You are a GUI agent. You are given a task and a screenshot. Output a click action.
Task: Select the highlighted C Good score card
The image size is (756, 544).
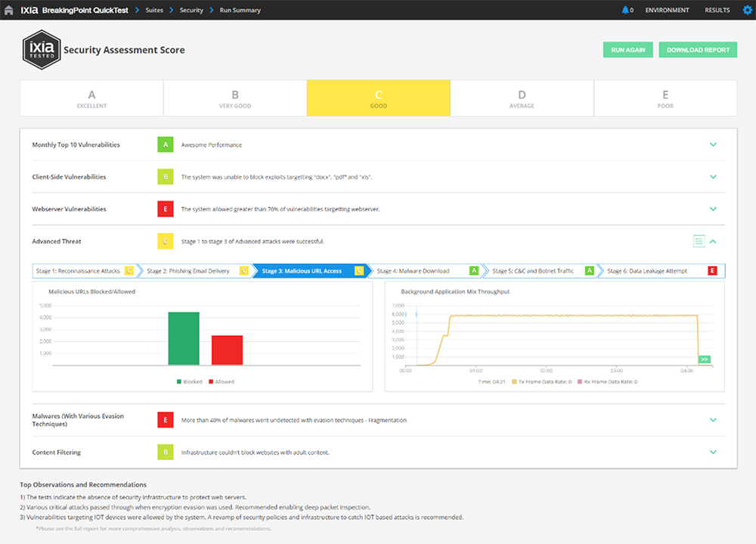379,98
